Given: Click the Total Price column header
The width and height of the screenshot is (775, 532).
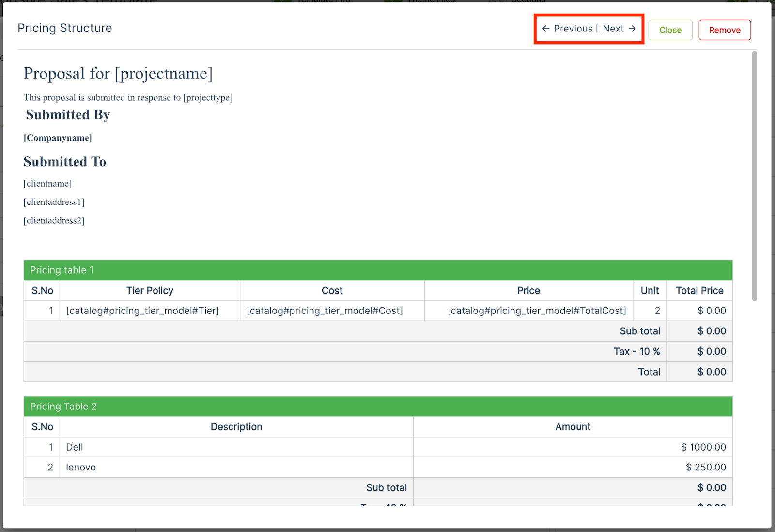Looking at the screenshot, I should [x=699, y=290].
